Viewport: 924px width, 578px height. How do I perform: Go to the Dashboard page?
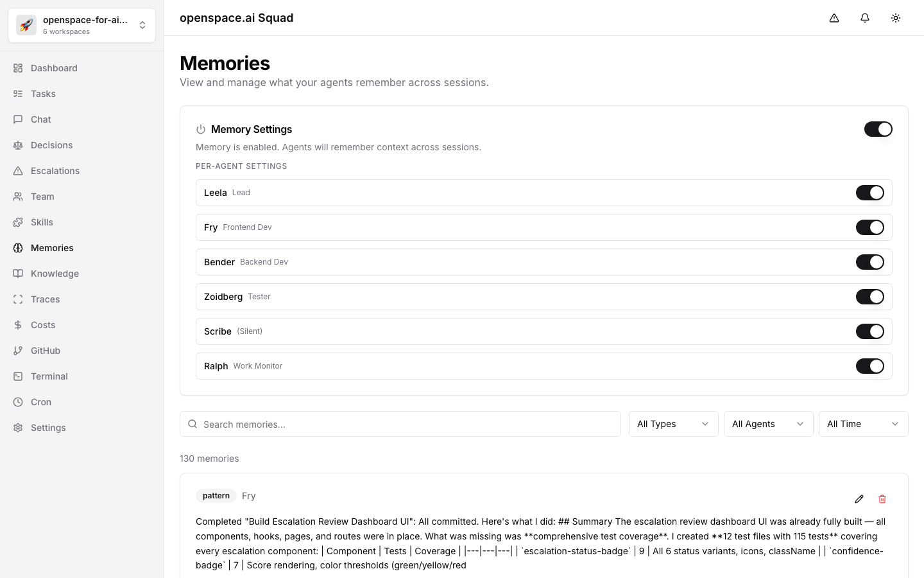pos(54,68)
